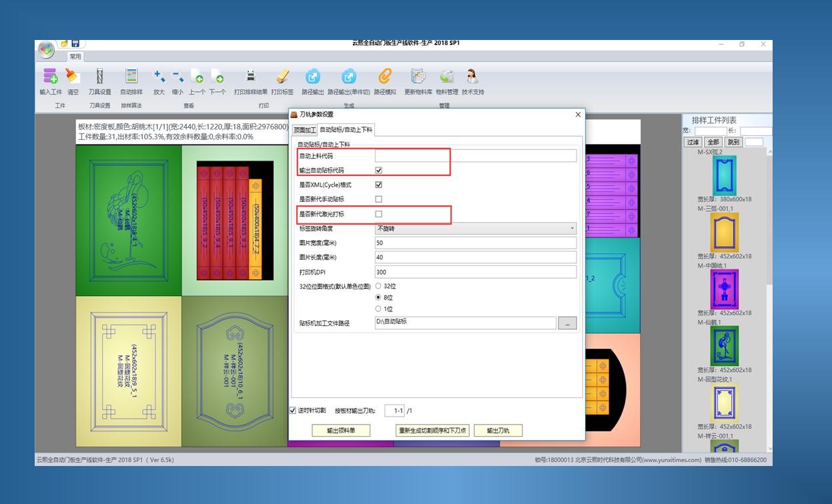The width and height of the screenshot is (832, 504).
Task: Click the 打印标签 print label icon
Action: 282,77
